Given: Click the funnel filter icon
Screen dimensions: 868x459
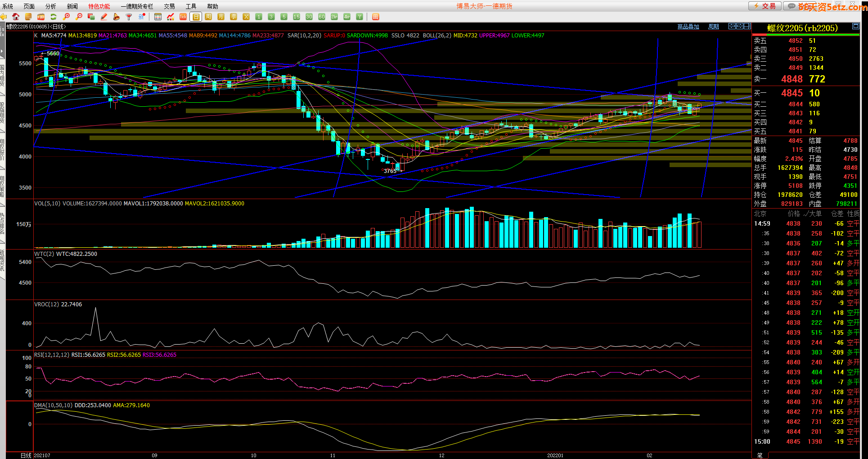Looking at the screenshot, I should (129, 17).
